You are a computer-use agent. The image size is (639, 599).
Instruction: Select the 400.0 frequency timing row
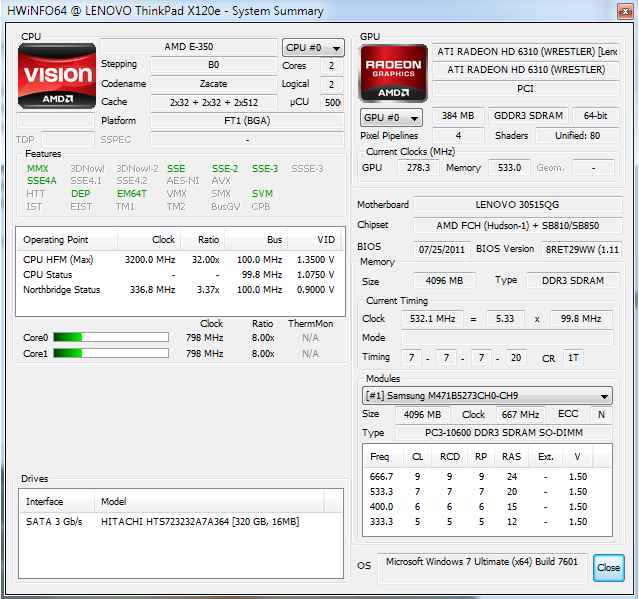click(x=487, y=507)
